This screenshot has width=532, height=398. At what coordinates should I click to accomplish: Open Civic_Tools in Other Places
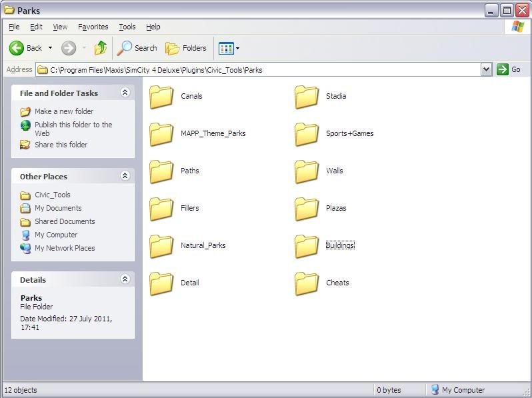[x=53, y=195]
